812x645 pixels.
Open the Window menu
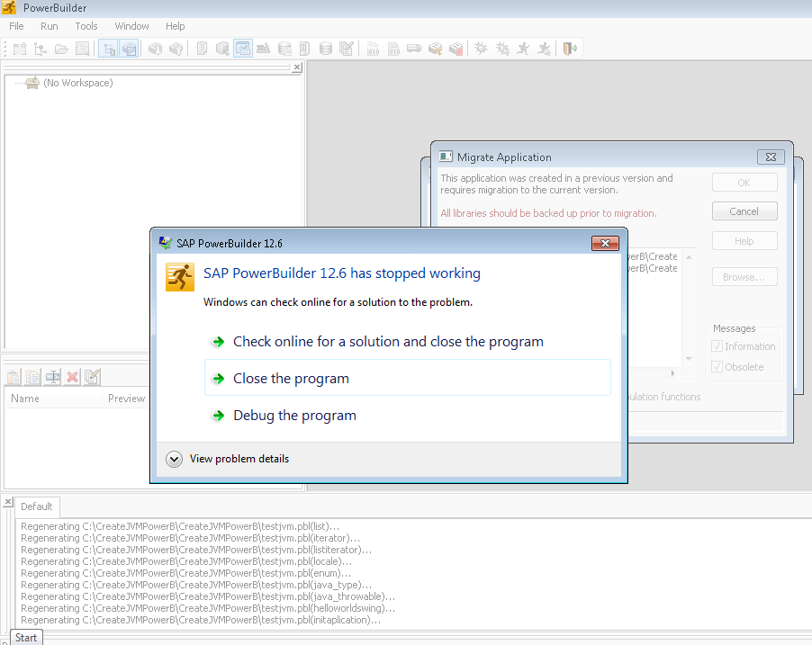tap(131, 26)
